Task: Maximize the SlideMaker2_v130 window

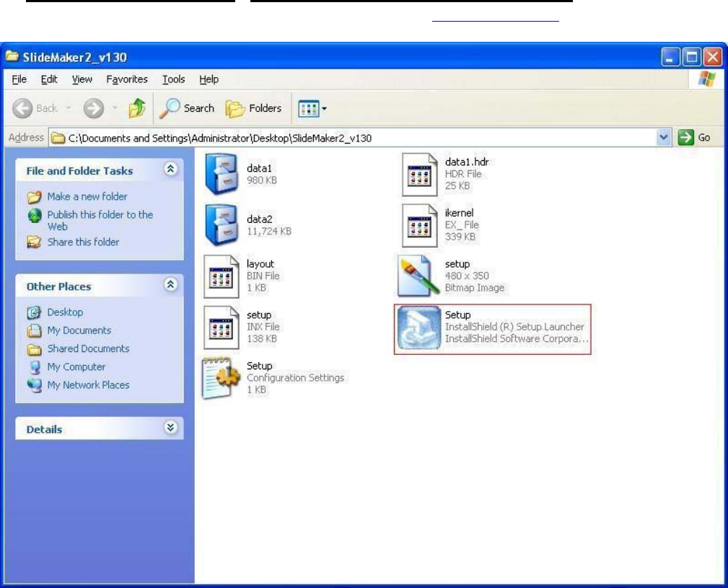Action: click(x=692, y=57)
